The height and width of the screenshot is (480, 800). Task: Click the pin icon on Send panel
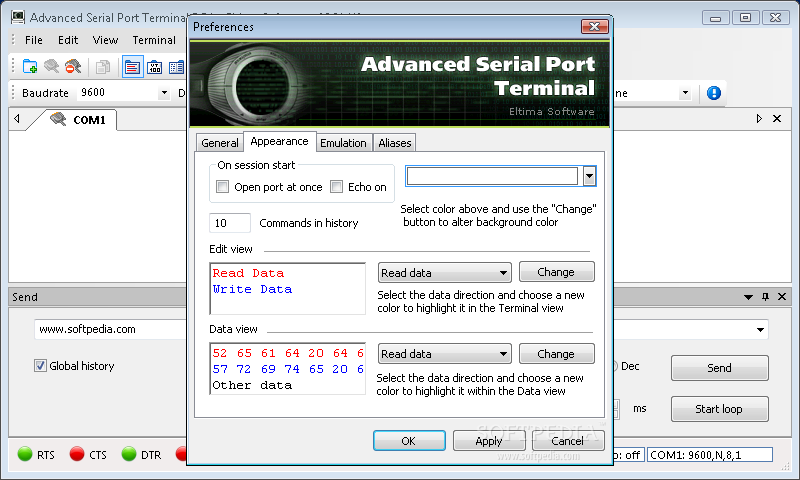click(765, 297)
